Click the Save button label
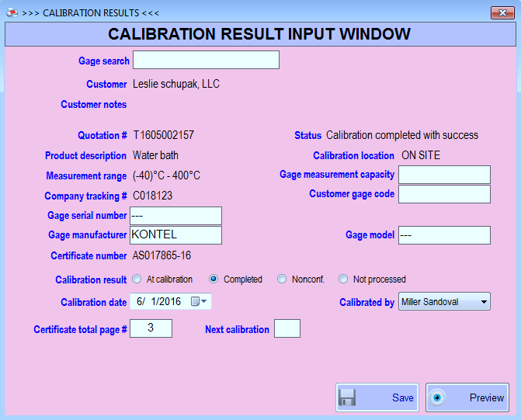The height and width of the screenshot is (420, 521). tap(403, 397)
